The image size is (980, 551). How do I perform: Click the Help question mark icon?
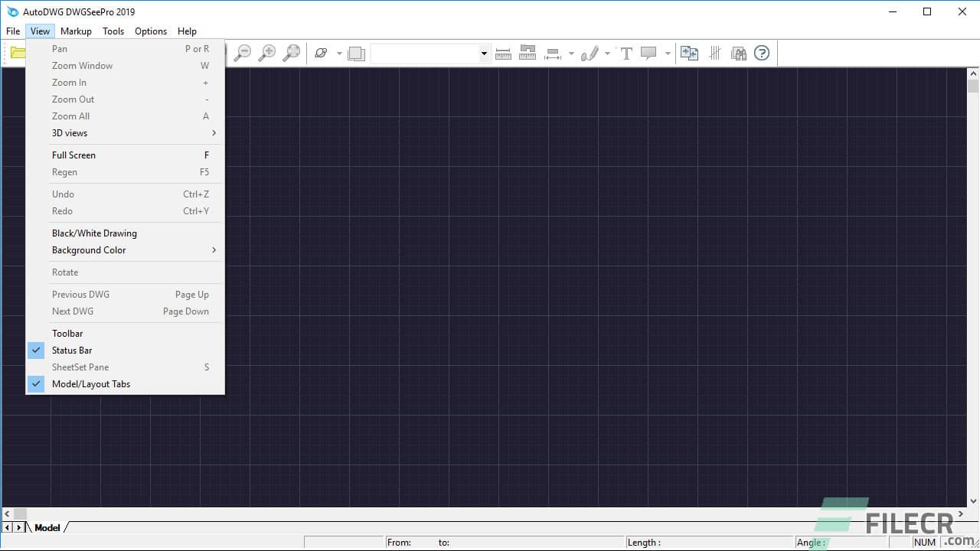tap(761, 53)
